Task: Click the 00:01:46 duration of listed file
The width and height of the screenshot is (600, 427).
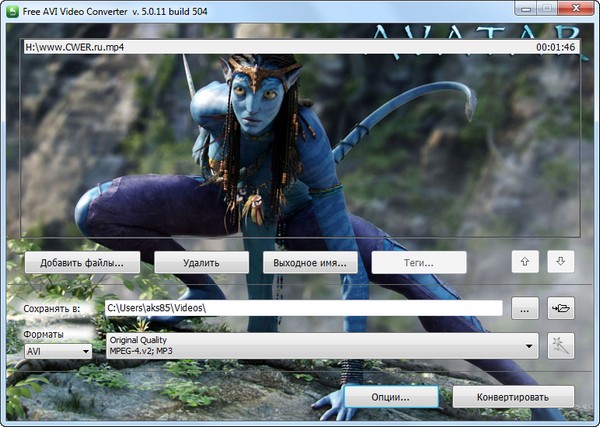Action: click(x=555, y=47)
